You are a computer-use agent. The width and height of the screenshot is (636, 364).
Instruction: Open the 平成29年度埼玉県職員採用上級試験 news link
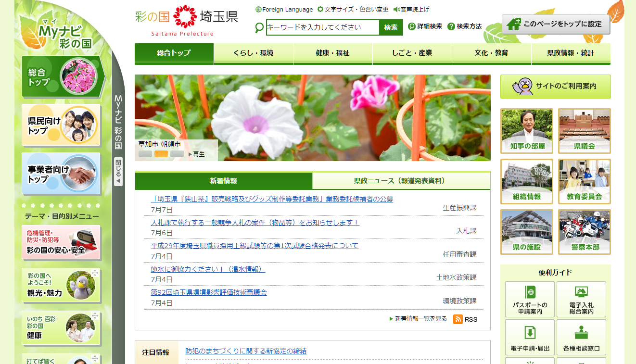(x=254, y=246)
